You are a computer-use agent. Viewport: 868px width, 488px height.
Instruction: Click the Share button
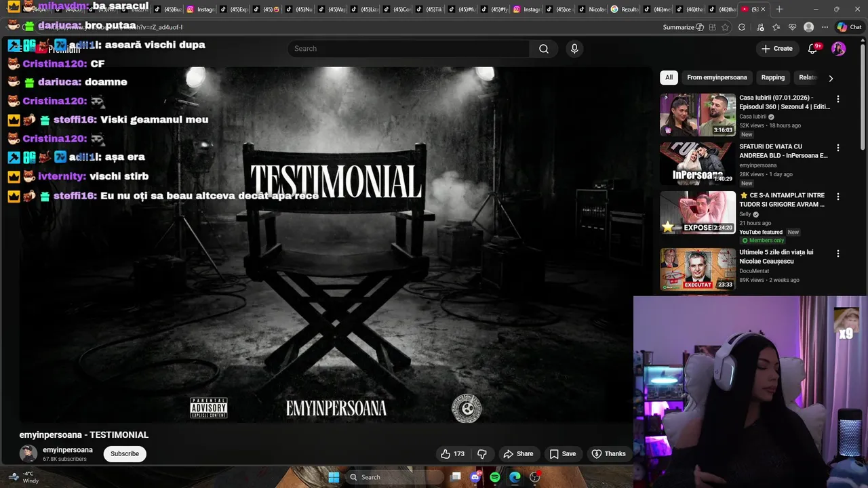[x=518, y=454]
